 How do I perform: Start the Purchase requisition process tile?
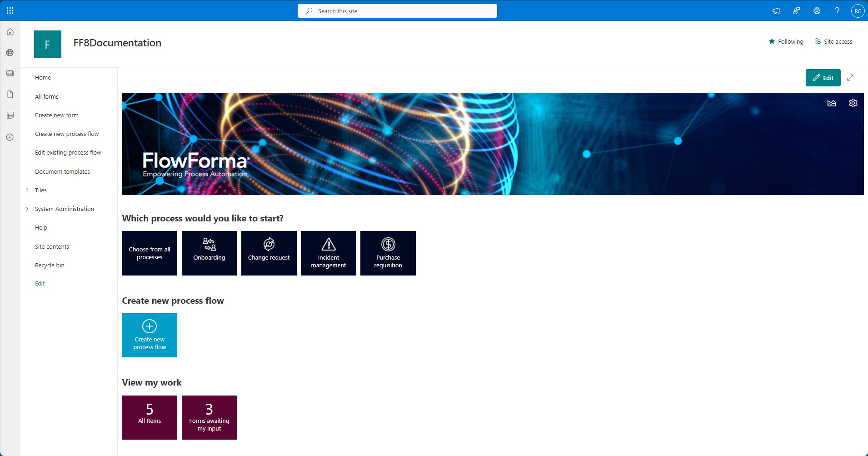click(x=388, y=253)
